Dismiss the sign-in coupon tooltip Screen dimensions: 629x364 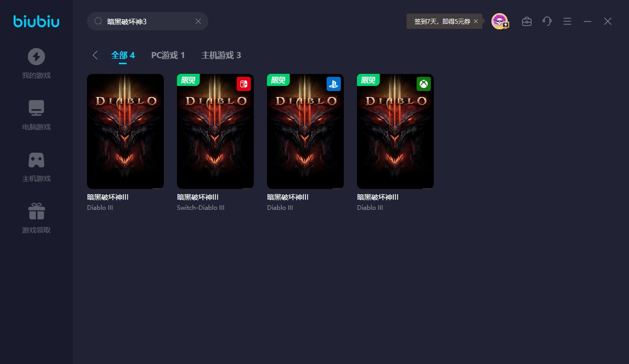click(x=476, y=21)
